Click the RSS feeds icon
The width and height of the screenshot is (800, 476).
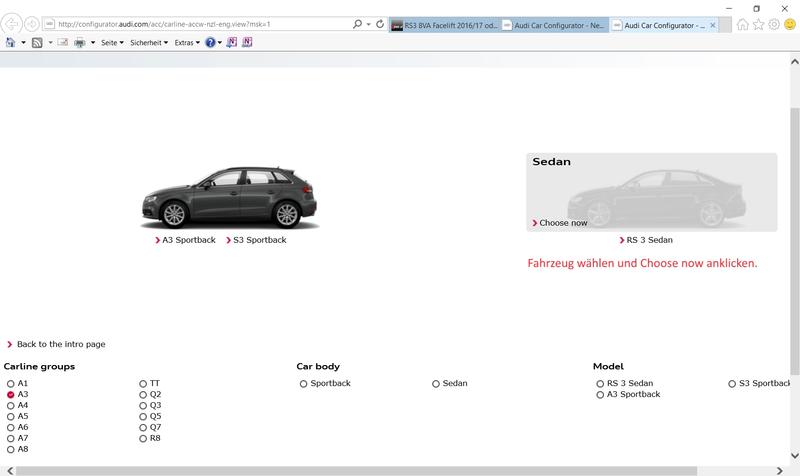pos(38,43)
